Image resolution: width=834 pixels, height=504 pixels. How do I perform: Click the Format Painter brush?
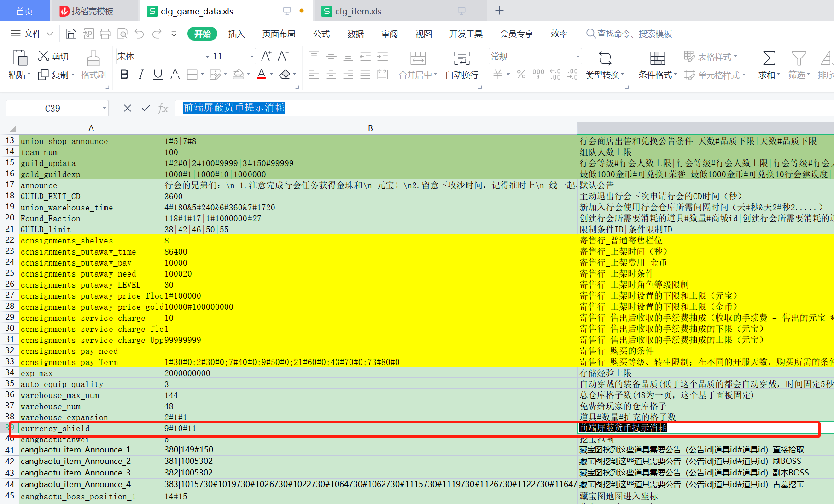[x=93, y=58]
